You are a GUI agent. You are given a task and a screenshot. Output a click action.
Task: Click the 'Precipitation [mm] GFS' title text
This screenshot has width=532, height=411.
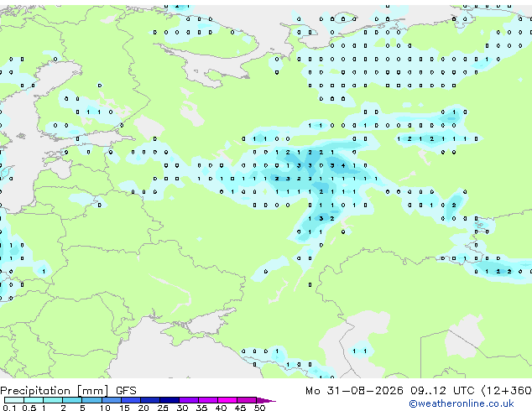pos(68,391)
